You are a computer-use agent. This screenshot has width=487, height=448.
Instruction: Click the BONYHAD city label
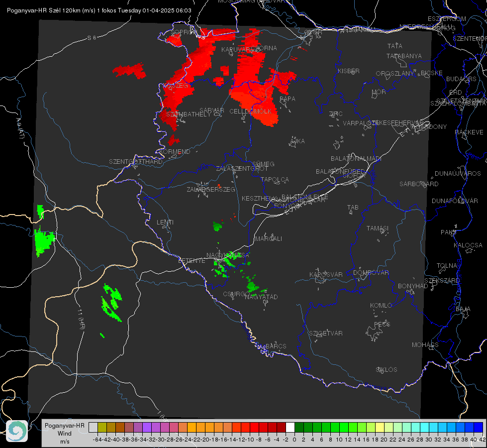click(x=413, y=286)
